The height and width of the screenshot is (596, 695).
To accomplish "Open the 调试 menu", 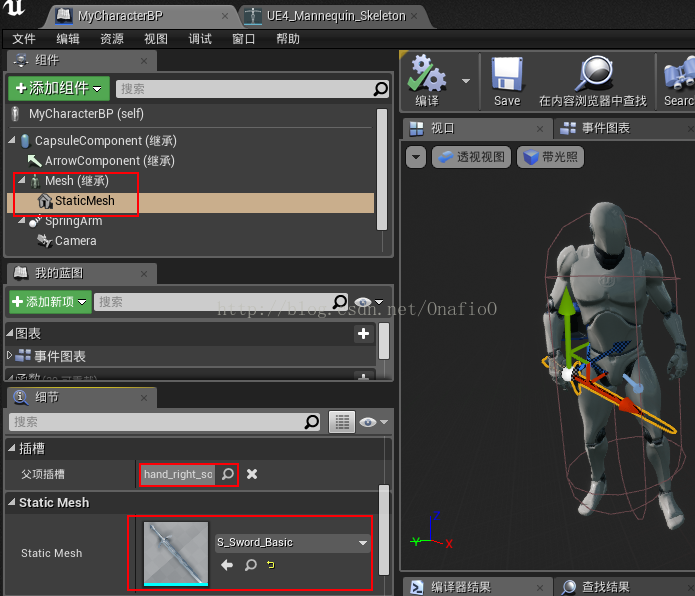I will point(200,39).
